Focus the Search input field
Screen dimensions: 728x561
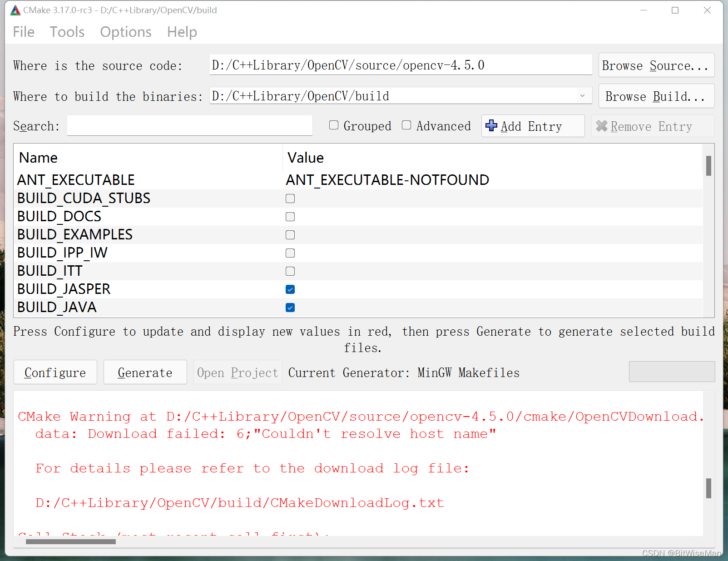coord(190,125)
